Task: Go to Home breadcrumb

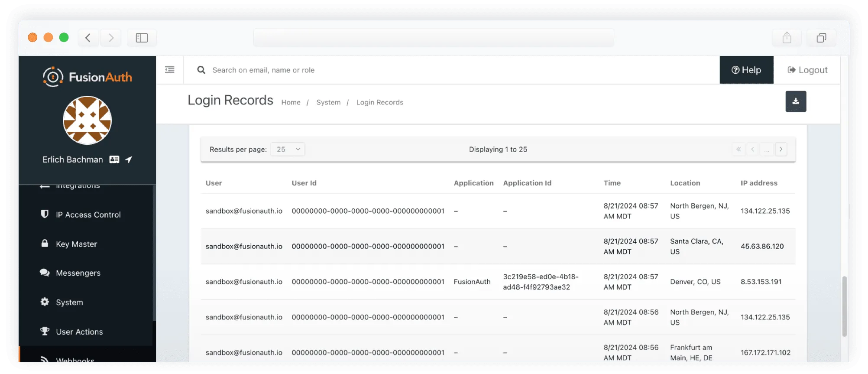Action: click(x=291, y=102)
